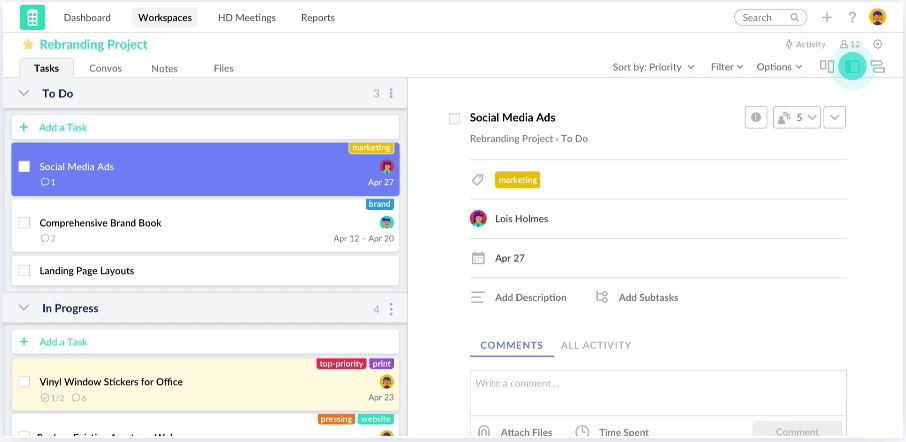Click the task priority alert icon
The image size is (906, 442).
pos(756,117)
